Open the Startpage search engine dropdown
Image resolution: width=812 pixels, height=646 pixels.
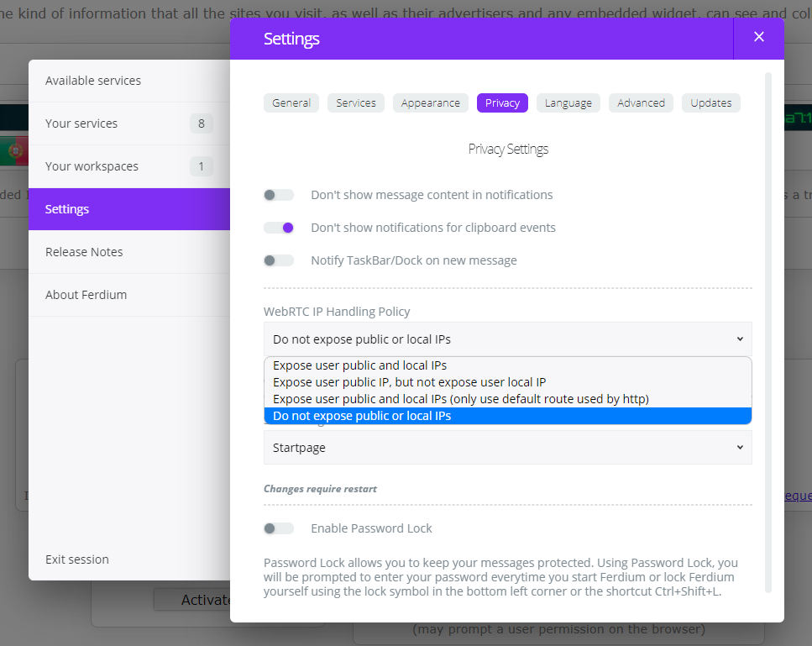507,447
